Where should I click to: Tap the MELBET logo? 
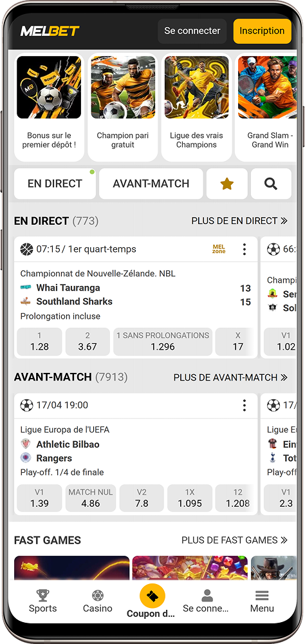50,31
